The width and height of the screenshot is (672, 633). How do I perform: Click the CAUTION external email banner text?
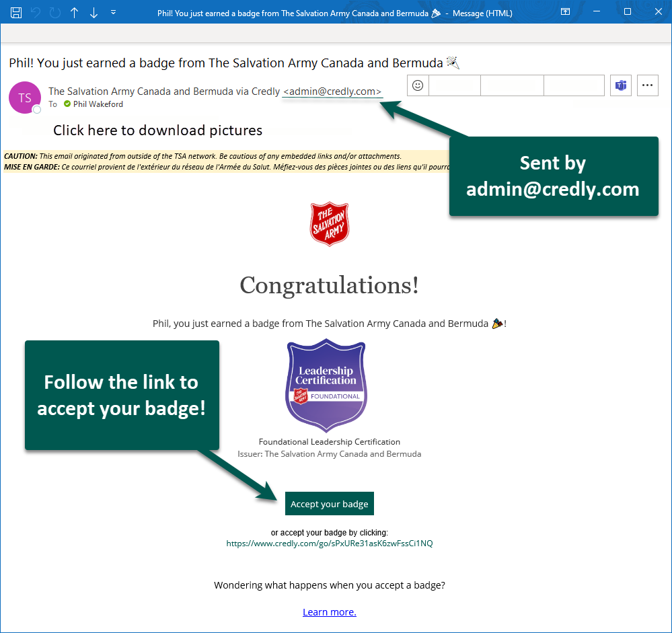(x=202, y=156)
